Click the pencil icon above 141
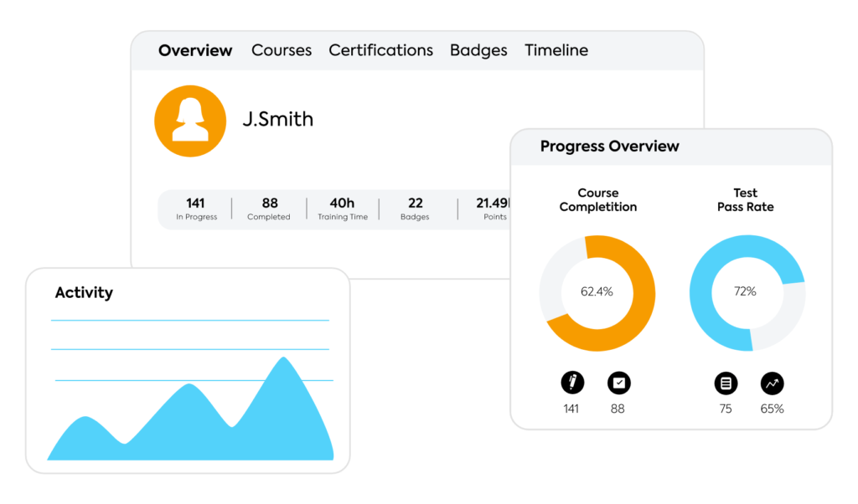The width and height of the screenshot is (858, 504). click(572, 383)
